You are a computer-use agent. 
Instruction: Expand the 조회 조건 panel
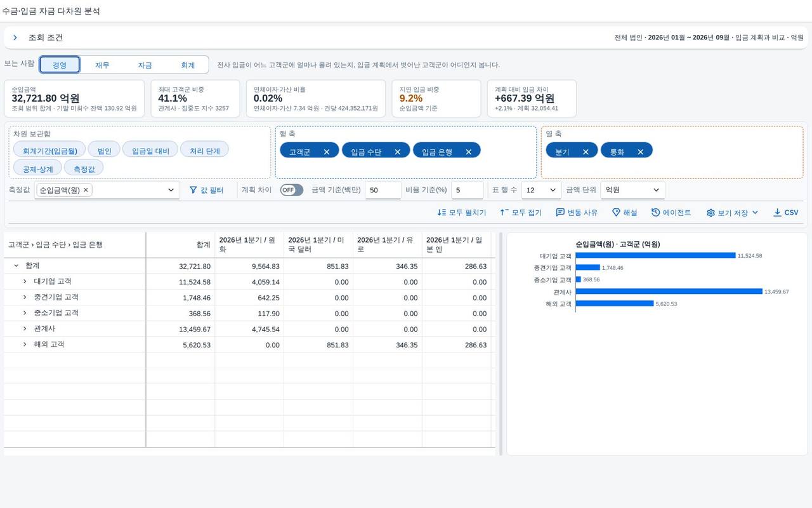15,38
